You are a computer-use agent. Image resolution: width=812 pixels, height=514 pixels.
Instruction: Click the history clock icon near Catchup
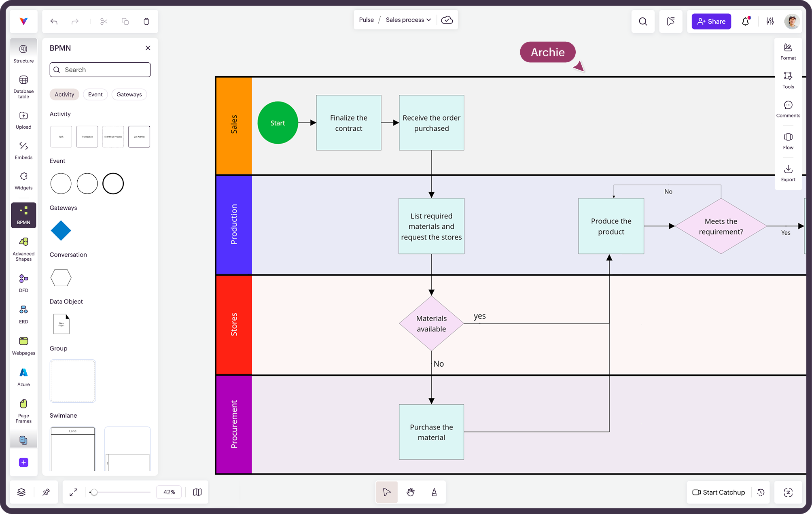click(x=761, y=492)
